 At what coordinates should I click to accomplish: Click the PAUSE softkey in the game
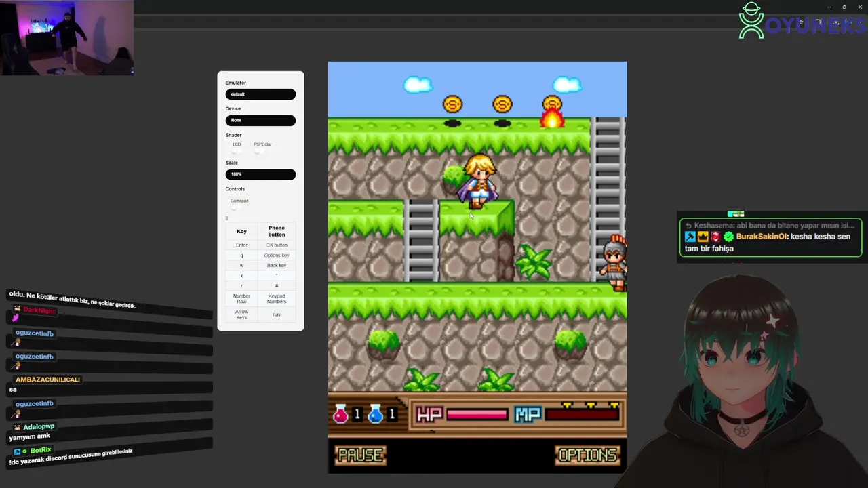361,455
